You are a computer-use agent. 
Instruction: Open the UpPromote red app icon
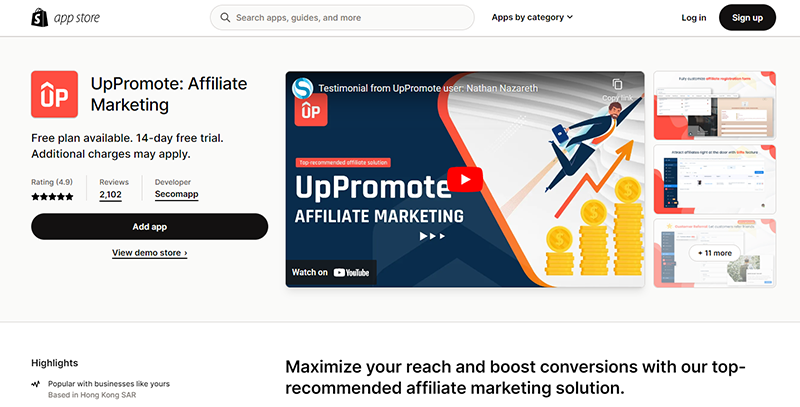click(55, 94)
